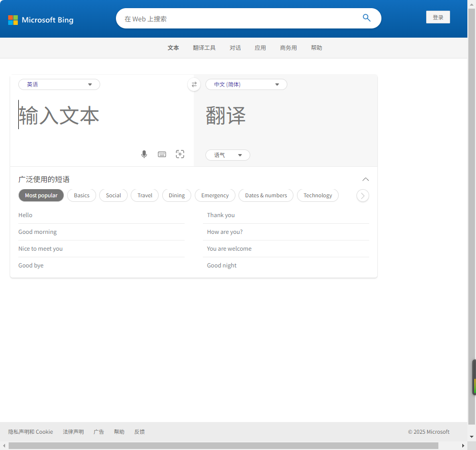Choose the phrase How are you?
The image size is (476, 450).
point(286,232)
